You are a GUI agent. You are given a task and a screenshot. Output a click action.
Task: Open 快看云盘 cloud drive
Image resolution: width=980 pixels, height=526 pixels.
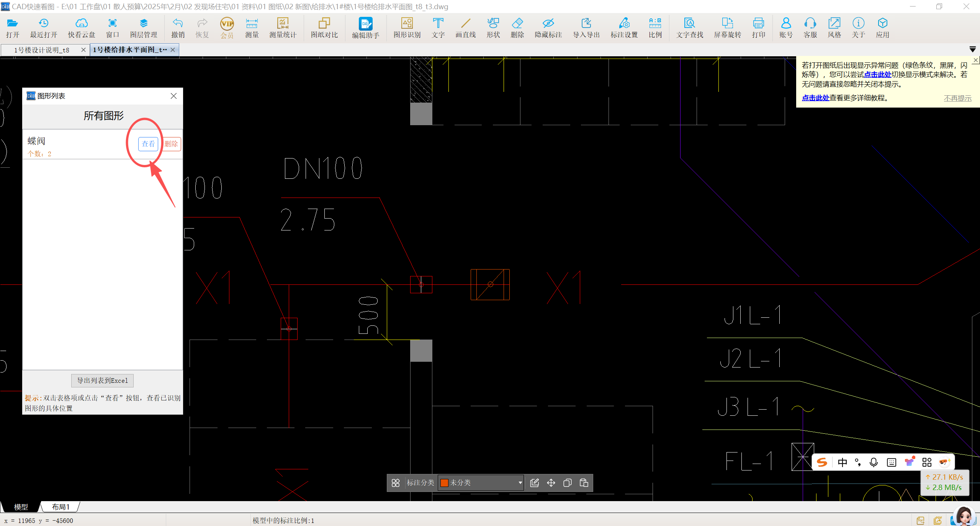[x=82, y=28]
